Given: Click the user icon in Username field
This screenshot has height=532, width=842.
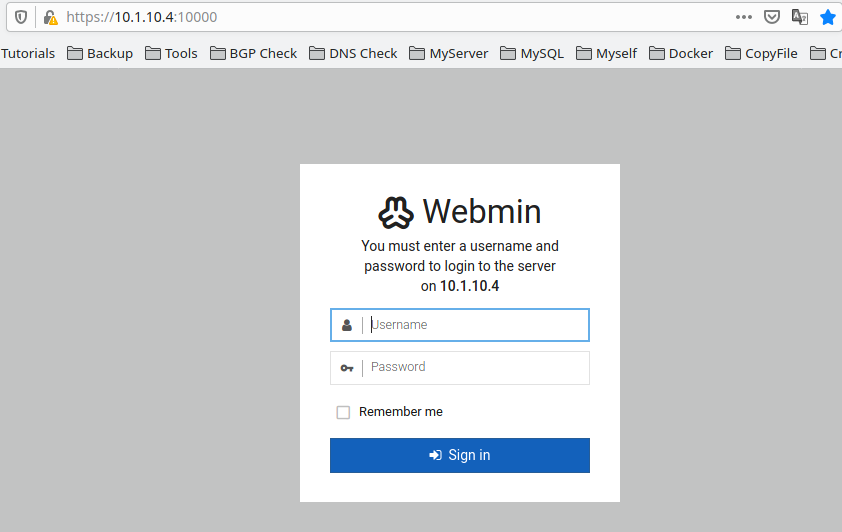Looking at the screenshot, I should [347, 325].
